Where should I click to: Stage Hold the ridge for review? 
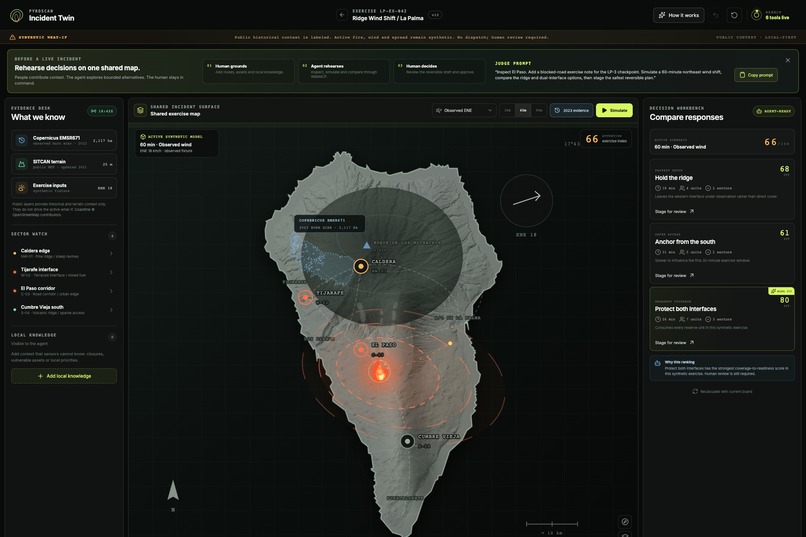[674, 212]
